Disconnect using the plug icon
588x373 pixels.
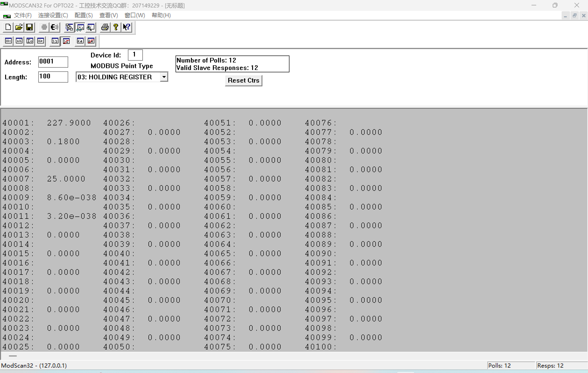coord(55,27)
